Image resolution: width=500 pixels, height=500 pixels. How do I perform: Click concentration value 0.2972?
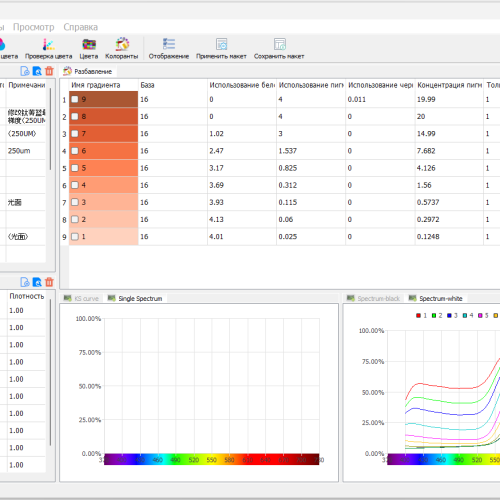coord(428,219)
